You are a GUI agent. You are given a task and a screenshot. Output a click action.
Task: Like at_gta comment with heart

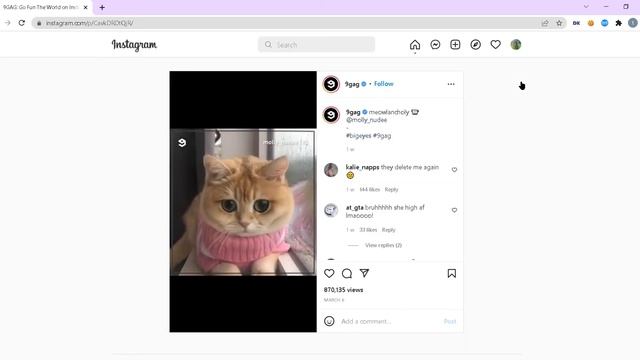454,210
